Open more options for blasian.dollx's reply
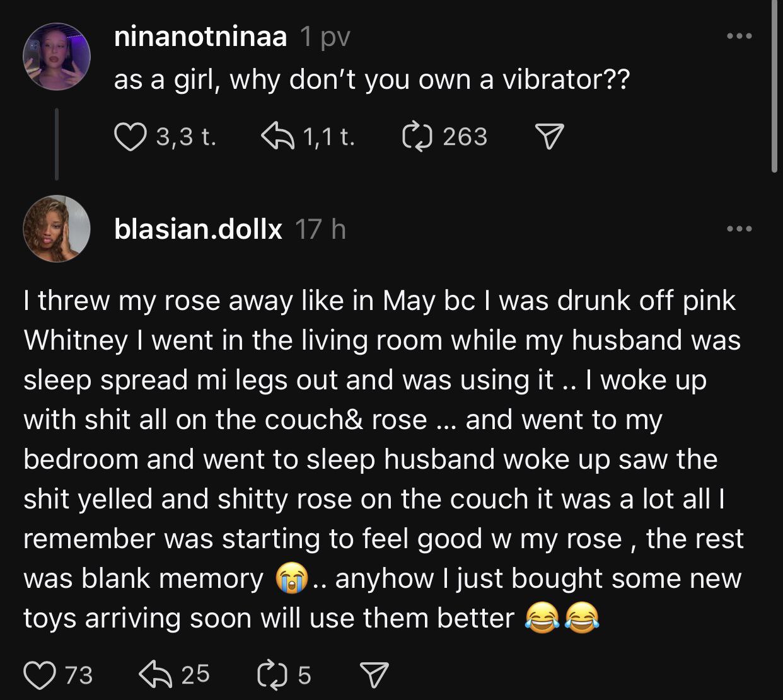Viewport: 783px width, 700px height. point(739,229)
